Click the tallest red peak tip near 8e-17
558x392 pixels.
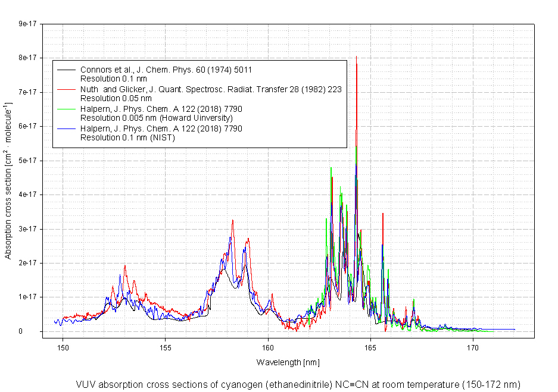pyautogui.click(x=356, y=57)
